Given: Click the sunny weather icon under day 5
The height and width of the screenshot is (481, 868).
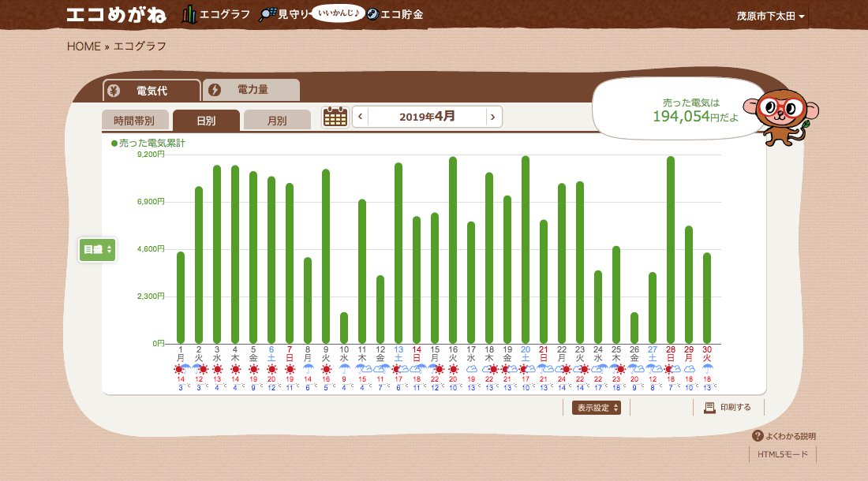Looking at the screenshot, I should coord(253,369).
